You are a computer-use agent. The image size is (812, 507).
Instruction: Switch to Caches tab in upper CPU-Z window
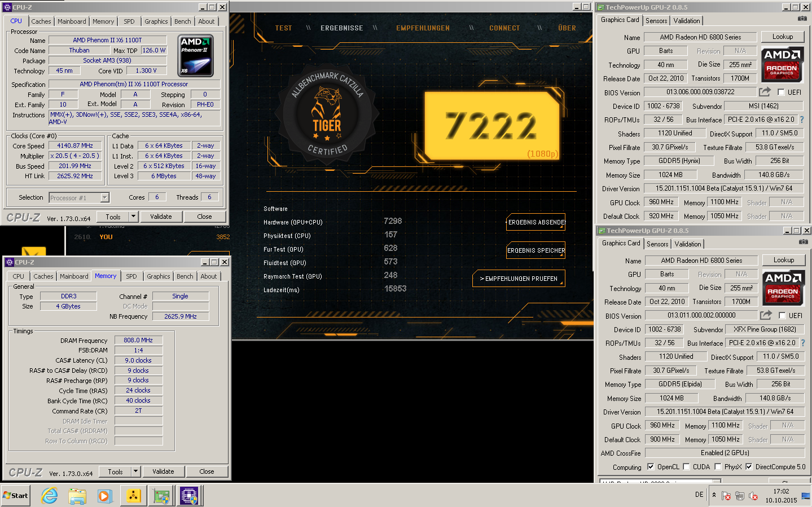click(x=41, y=21)
